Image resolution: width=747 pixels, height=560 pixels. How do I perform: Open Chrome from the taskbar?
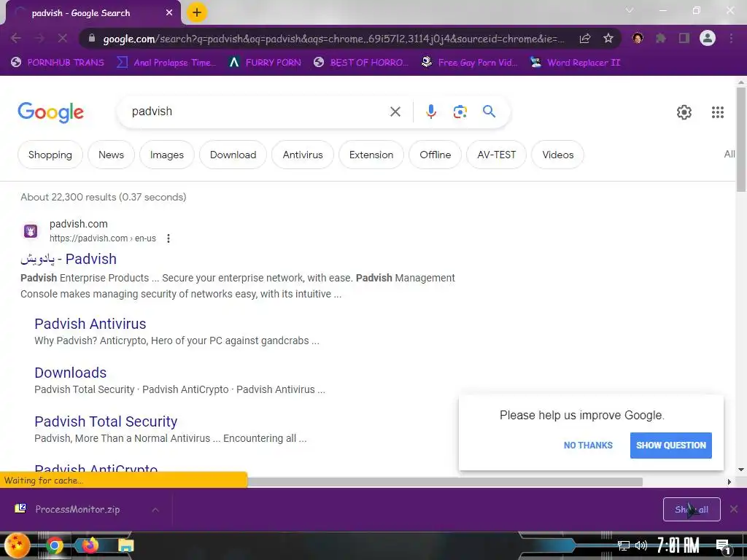(x=54, y=545)
